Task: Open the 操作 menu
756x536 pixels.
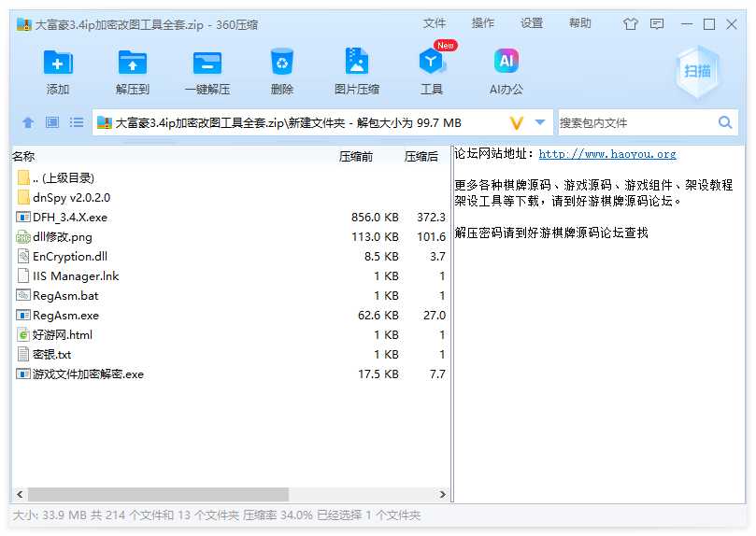Action: [x=482, y=23]
